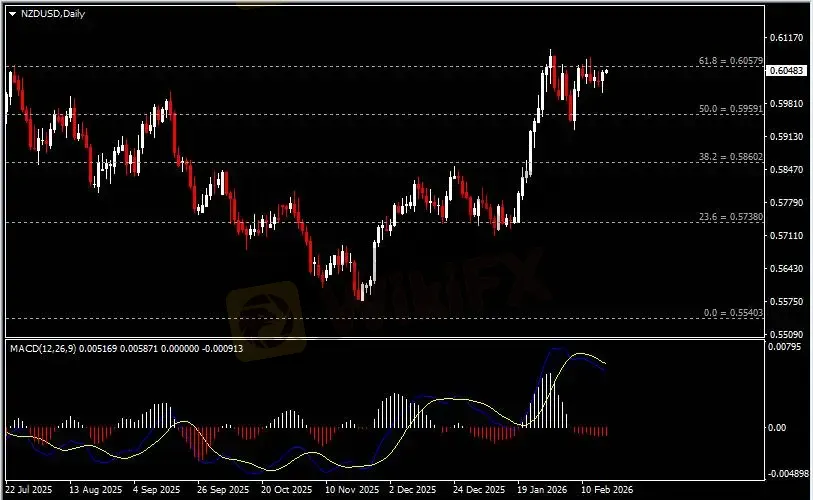Select the 38.2 = 0.58602 Fibonacci label
813x500 pixels.
731,157
